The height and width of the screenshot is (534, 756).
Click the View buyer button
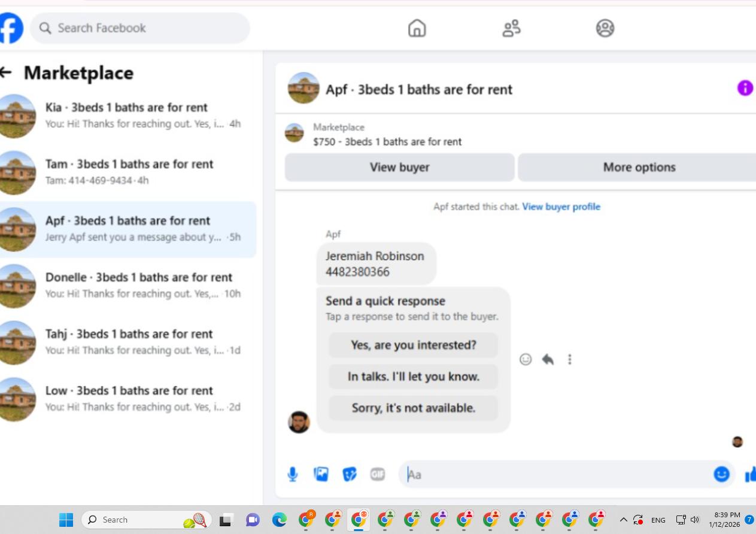click(x=399, y=167)
